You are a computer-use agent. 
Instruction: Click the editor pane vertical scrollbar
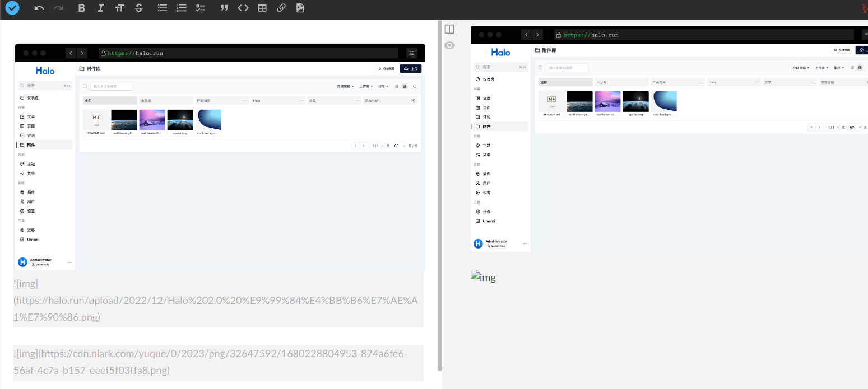(440, 196)
